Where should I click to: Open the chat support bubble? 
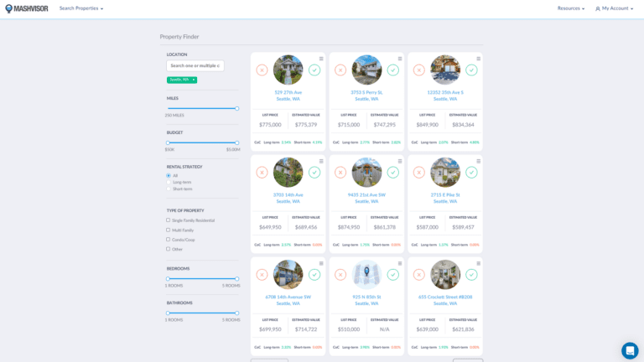point(630,350)
